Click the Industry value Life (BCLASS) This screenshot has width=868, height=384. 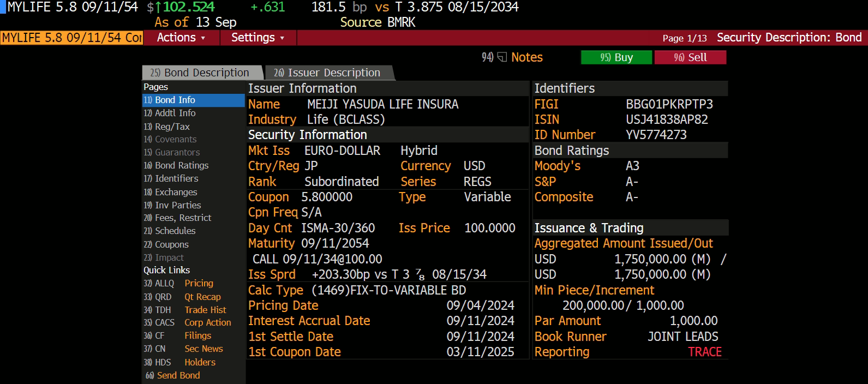(346, 119)
